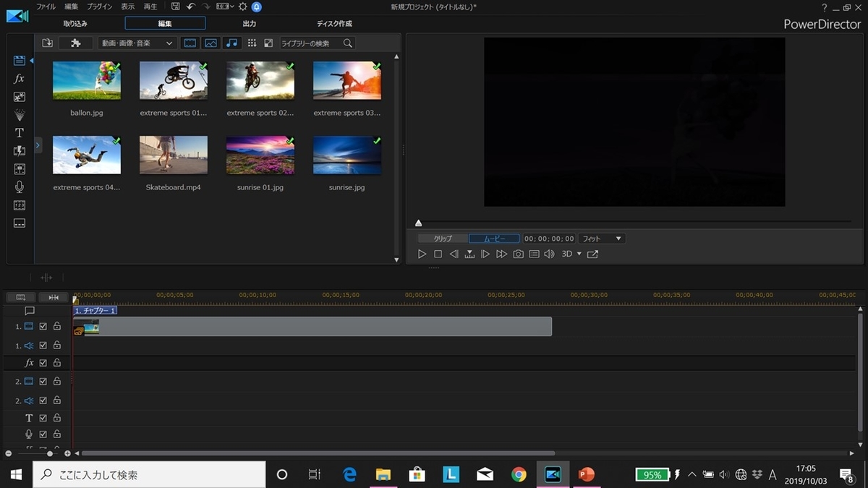This screenshot has width=868, height=488.
Task: Open the Audio Mixing Room
Action: 20,169
